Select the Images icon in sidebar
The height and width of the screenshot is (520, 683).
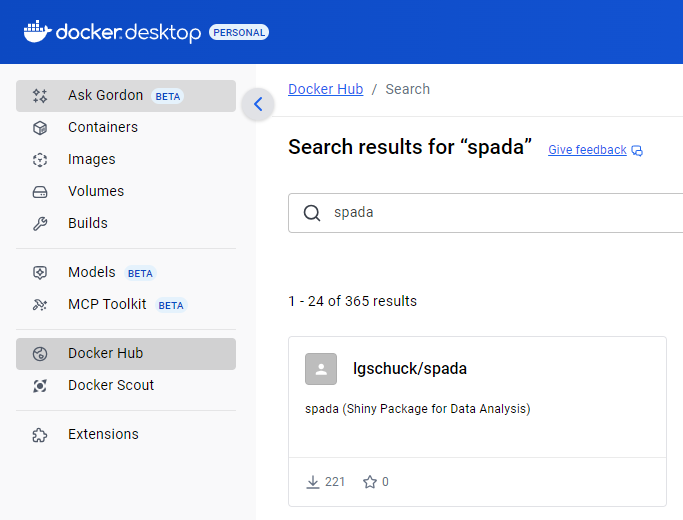pos(40,160)
